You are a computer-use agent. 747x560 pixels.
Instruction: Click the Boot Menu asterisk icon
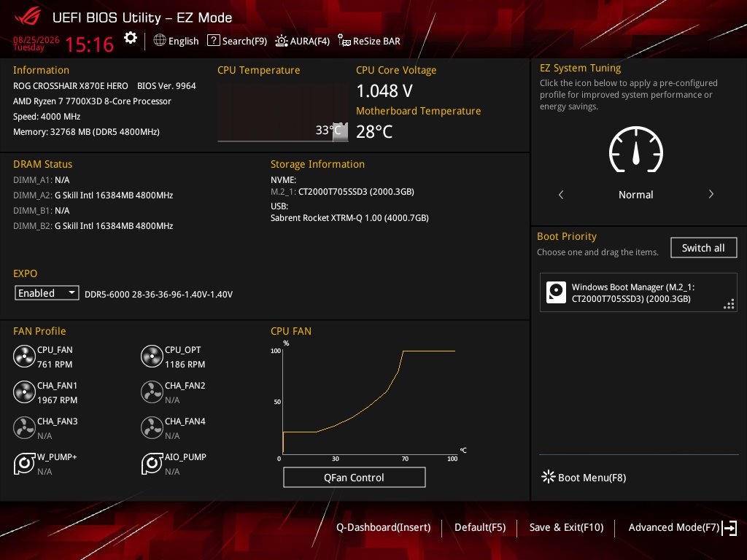point(549,477)
